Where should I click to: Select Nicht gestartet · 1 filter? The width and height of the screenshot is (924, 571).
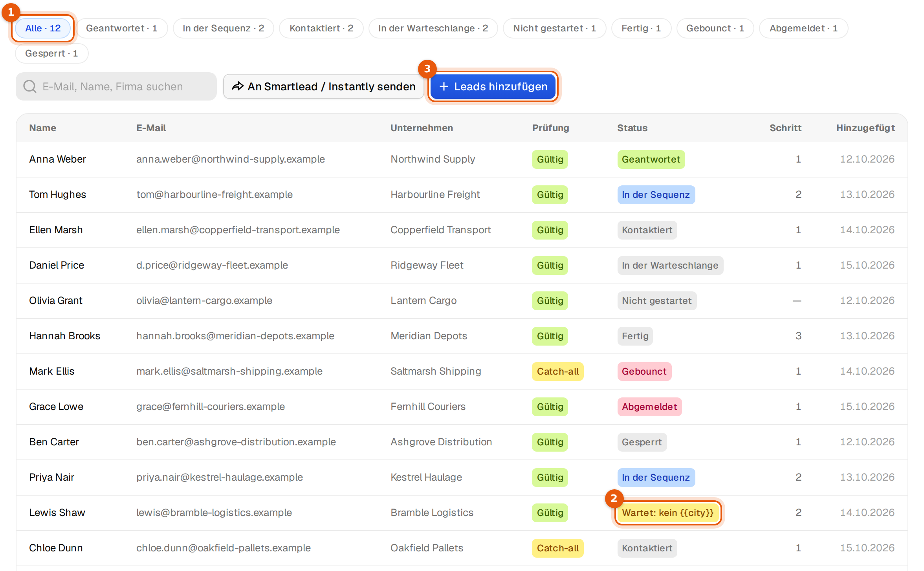pos(554,28)
